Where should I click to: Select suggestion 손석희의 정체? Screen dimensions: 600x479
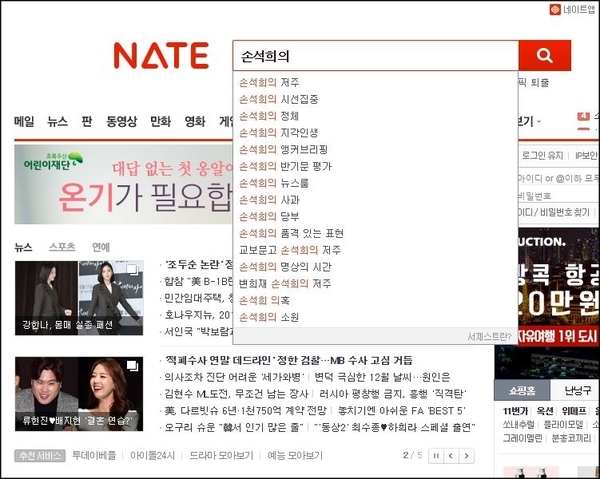269,116
